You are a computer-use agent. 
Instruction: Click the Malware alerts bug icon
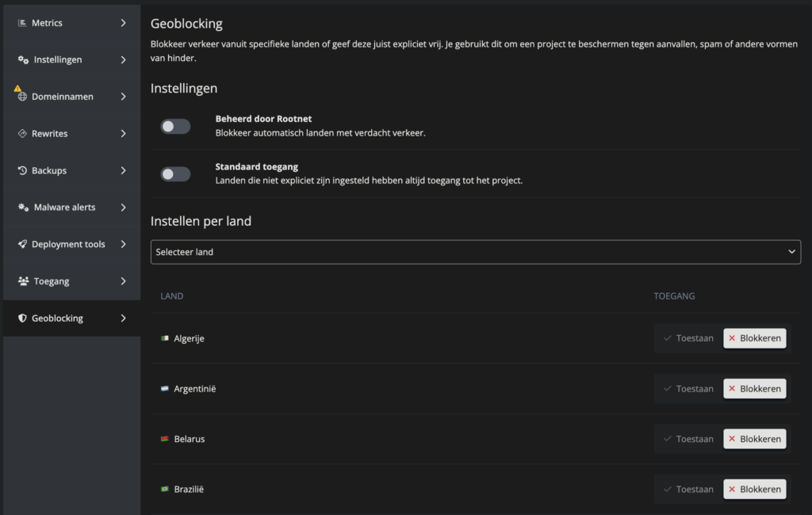23,207
